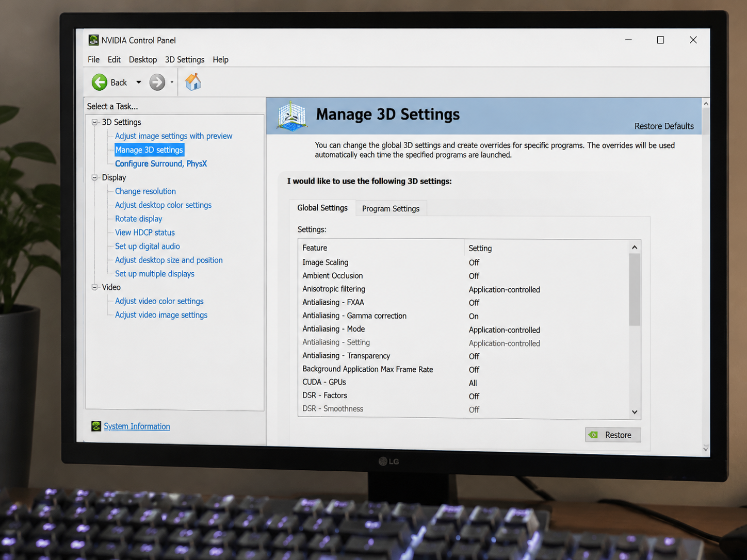The height and width of the screenshot is (560, 747).
Task: Select the DSR - Factors row
Action: click(x=463, y=396)
